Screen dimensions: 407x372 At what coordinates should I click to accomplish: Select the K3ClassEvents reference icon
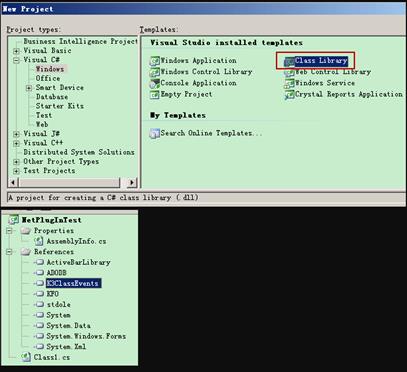39,283
